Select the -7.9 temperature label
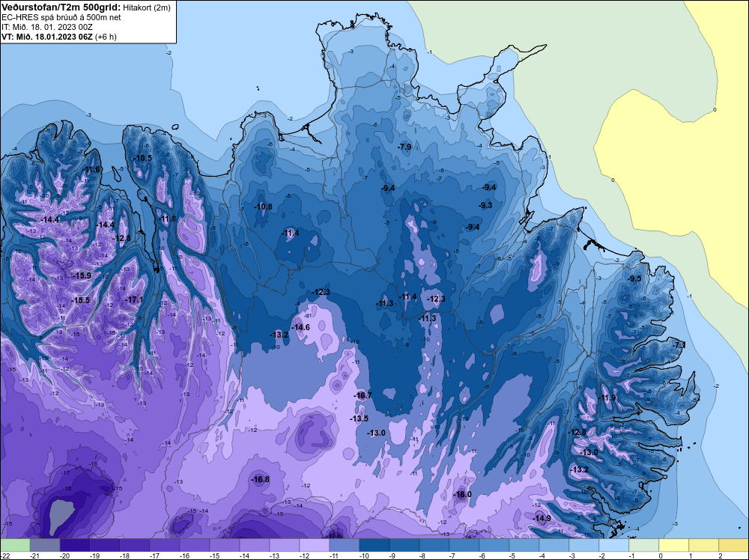 404,147
